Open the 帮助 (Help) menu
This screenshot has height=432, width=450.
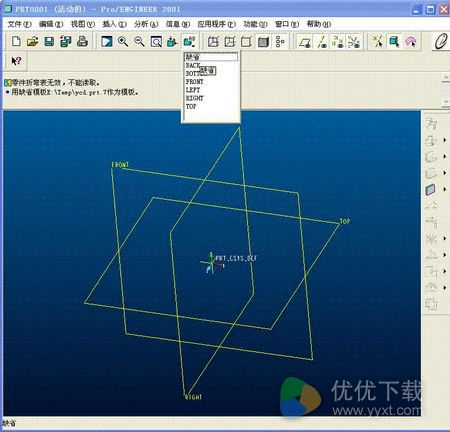tap(318, 24)
